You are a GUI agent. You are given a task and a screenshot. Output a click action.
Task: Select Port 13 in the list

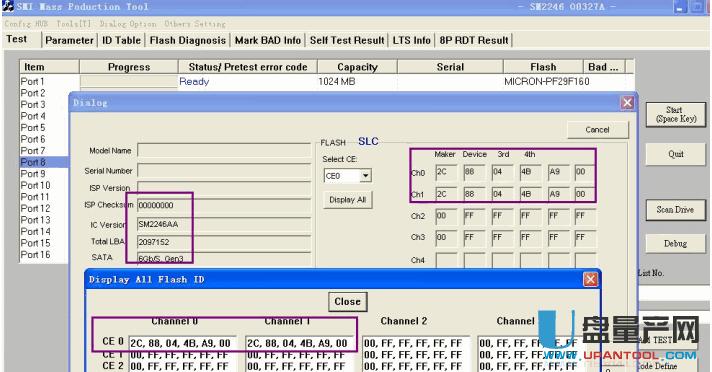point(35,220)
